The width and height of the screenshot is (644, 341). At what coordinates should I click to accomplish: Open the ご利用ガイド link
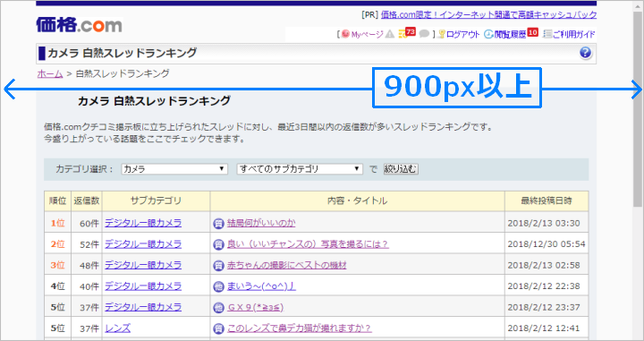click(573, 35)
